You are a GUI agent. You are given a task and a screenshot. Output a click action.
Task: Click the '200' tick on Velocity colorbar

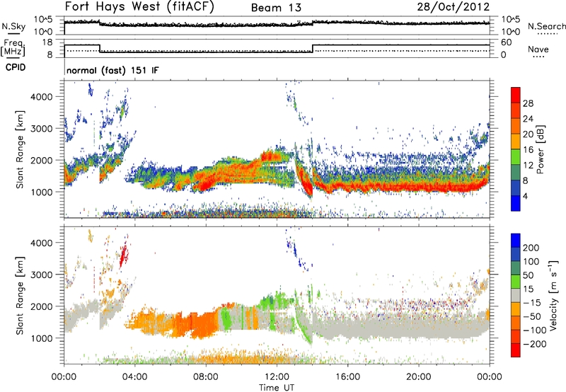pyautogui.click(x=531, y=248)
